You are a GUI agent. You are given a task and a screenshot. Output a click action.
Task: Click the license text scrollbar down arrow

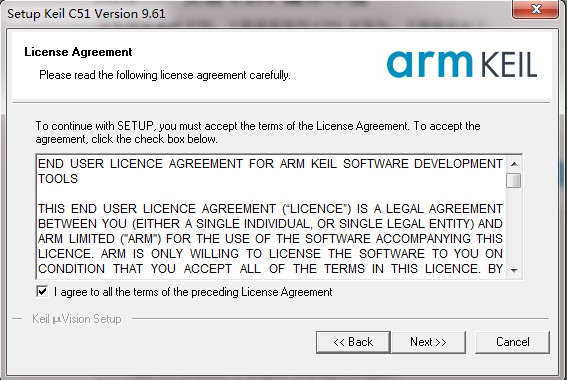[x=514, y=270]
